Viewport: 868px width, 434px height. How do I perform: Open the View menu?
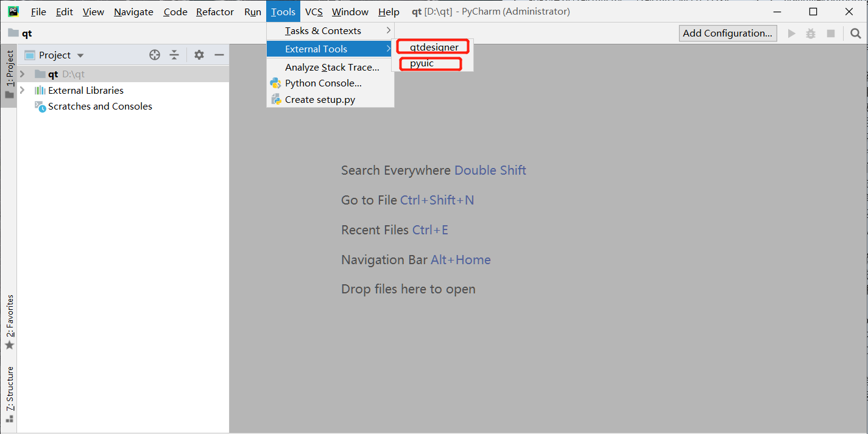[x=93, y=12]
